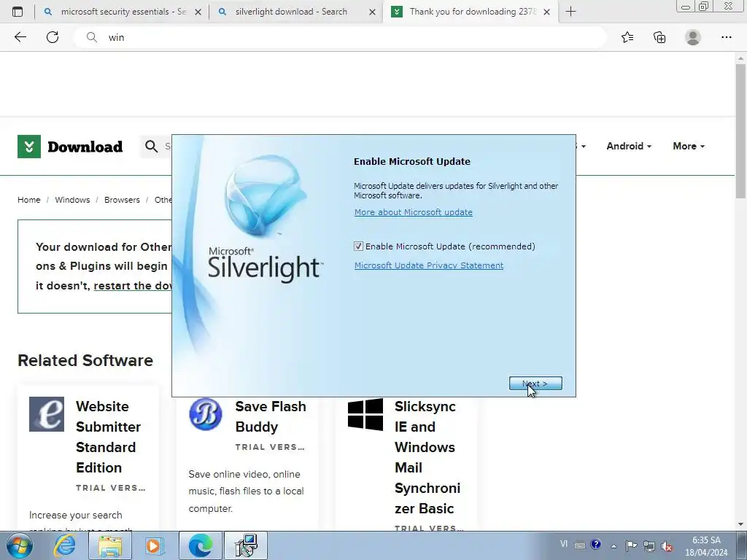Image resolution: width=747 pixels, height=560 pixels.
Task: Show hidden tray icons arrow
Action: [x=614, y=545]
